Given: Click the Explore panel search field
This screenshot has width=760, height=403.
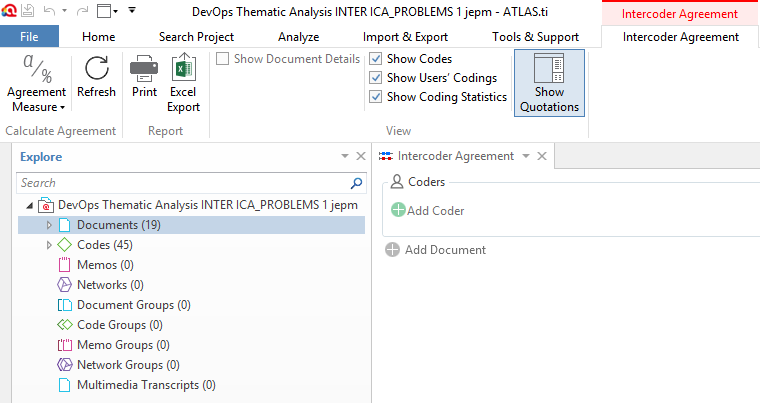Looking at the screenshot, I should click(x=183, y=183).
